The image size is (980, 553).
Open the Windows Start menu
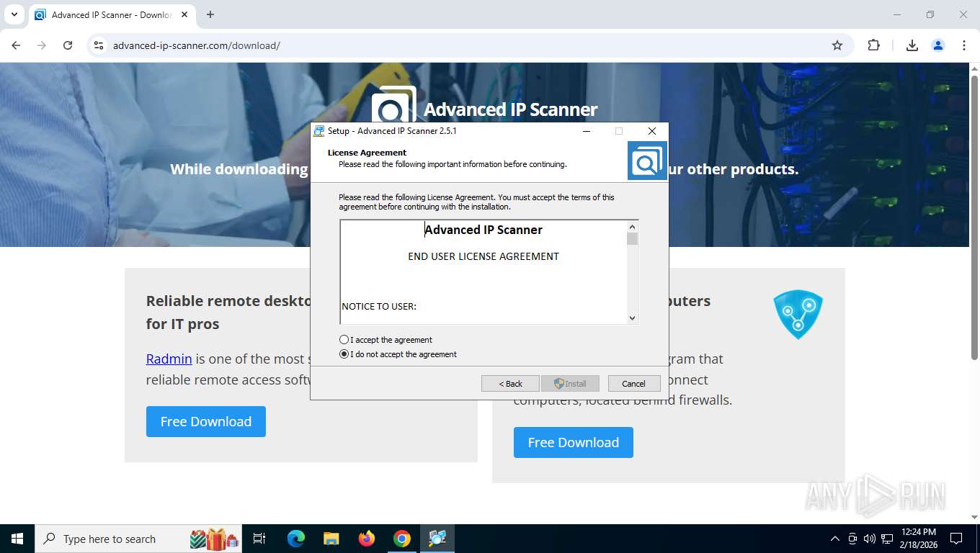17,539
